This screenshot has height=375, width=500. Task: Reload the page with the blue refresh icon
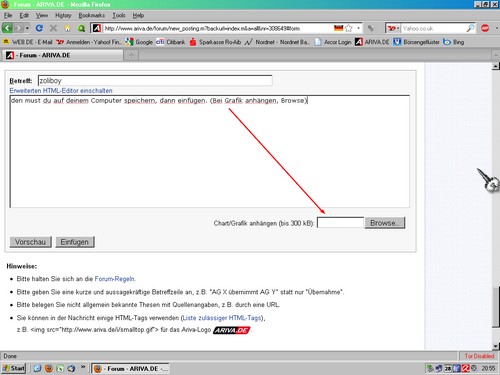click(39, 28)
